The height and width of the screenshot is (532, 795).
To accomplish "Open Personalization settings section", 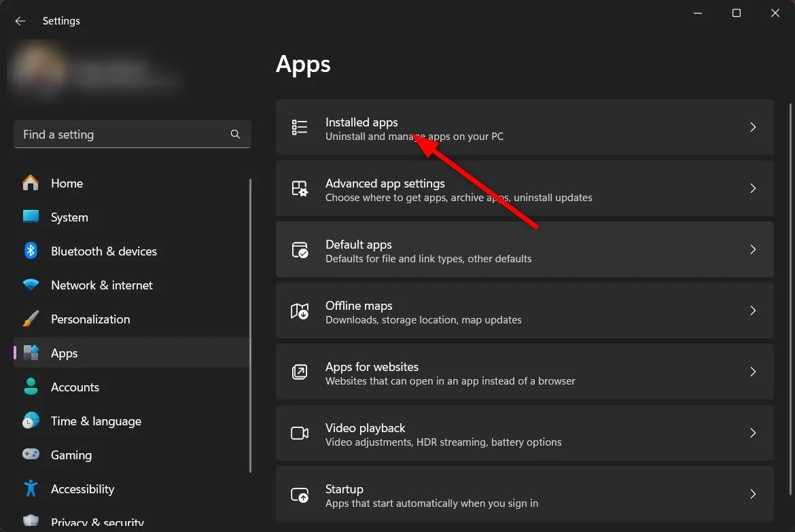I will tap(90, 319).
